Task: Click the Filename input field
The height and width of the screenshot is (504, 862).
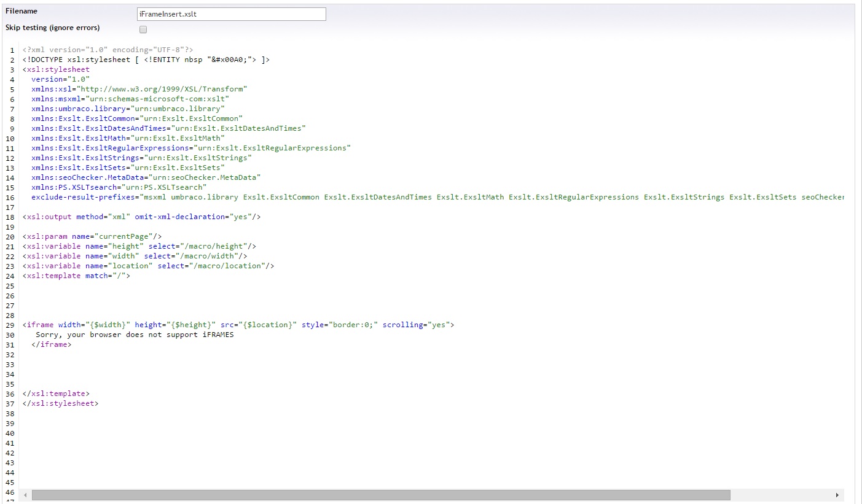Action: pos(231,14)
